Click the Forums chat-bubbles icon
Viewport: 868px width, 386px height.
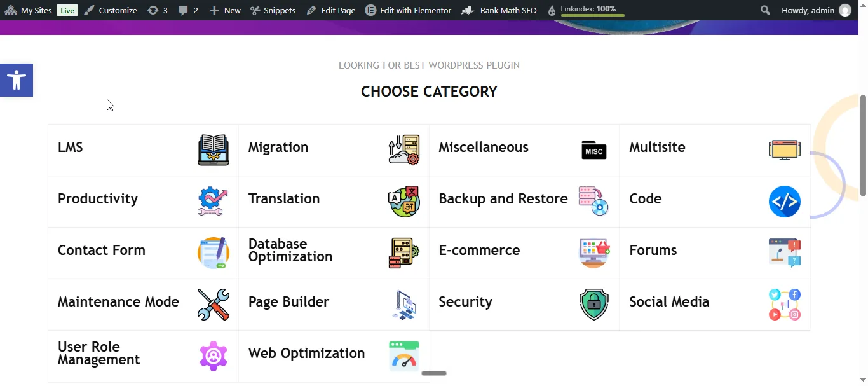coord(785,253)
